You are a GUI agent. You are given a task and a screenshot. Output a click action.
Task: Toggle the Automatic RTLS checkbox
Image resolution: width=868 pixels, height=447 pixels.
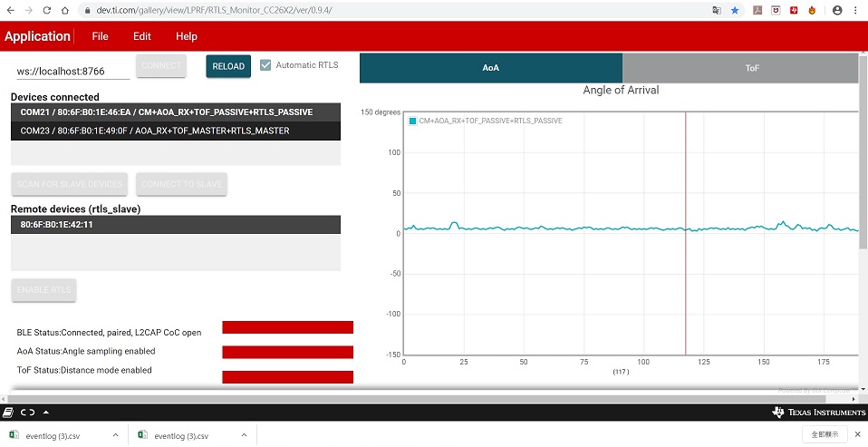point(265,64)
